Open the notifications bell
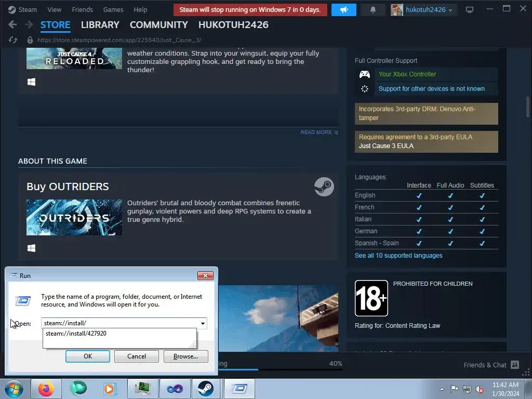 click(x=373, y=9)
